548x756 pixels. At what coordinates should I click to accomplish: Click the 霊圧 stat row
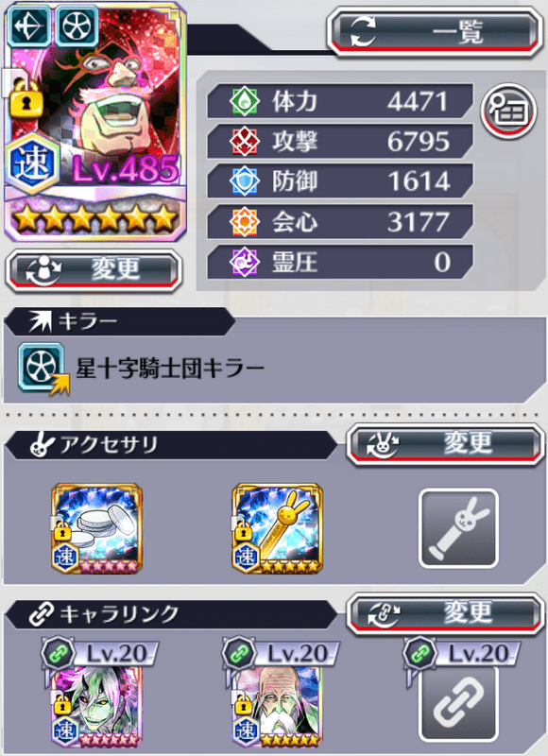(340, 263)
